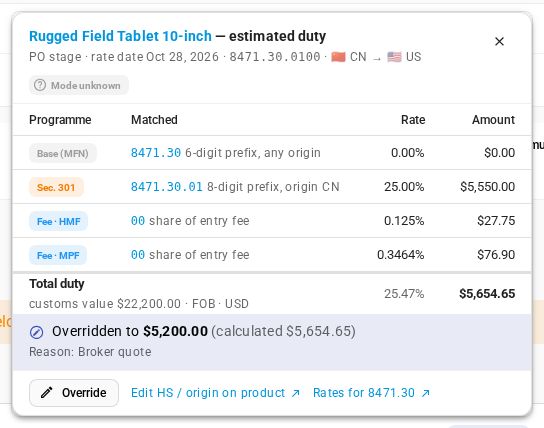
Task: Click the Sec. 301 programme badge
Action: pyautogui.click(x=56, y=187)
